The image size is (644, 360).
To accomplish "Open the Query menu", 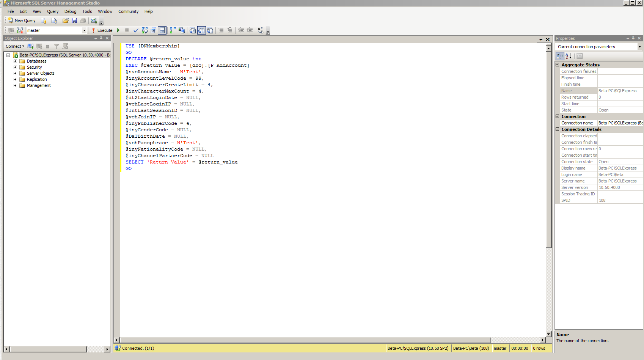I will pos(53,11).
